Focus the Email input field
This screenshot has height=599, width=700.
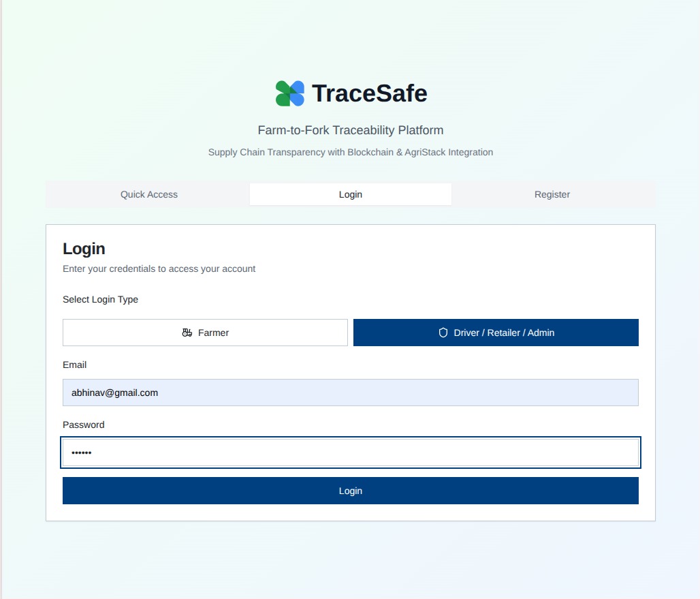(x=351, y=393)
